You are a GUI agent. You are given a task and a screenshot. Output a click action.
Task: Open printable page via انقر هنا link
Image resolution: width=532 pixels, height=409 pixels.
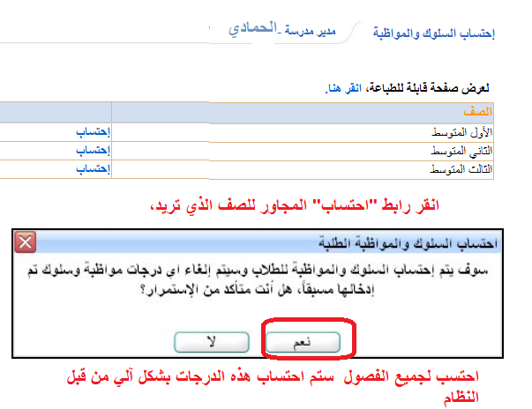(x=343, y=88)
